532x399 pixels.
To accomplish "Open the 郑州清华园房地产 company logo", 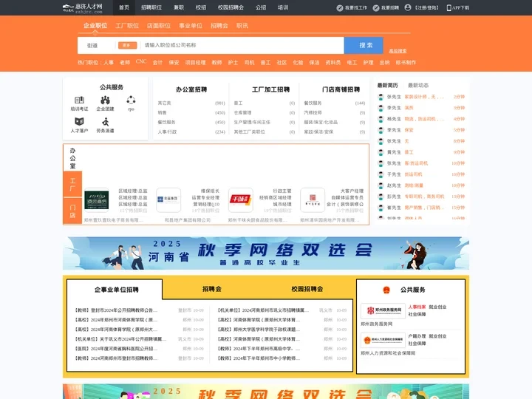I will [x=313, y=199].
